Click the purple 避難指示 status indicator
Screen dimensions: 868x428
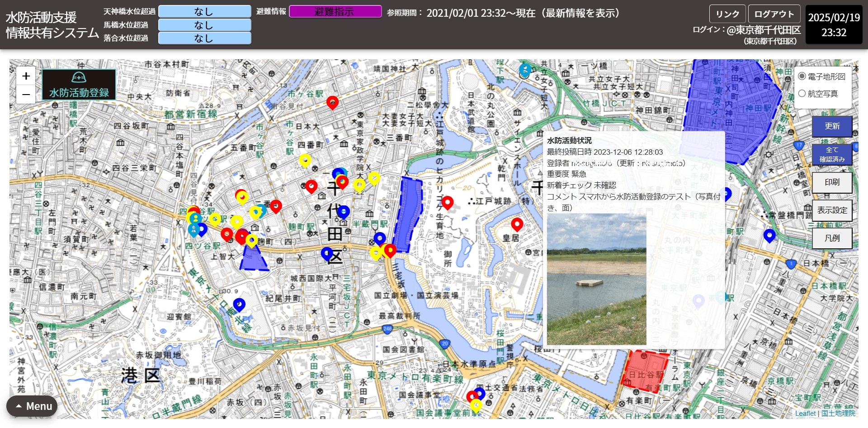click(335, 12)
